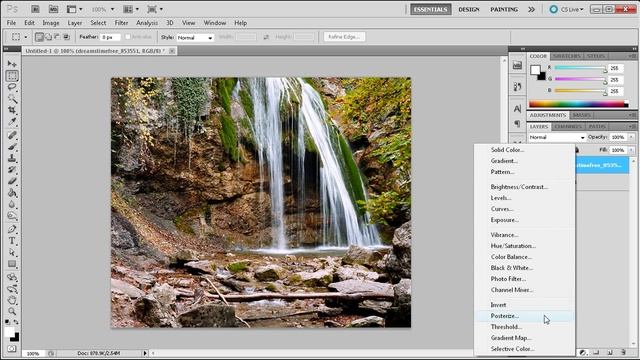Open the Paragraph panel icon in dock
This screenshot has width=640, height=360.
[517, 123]
